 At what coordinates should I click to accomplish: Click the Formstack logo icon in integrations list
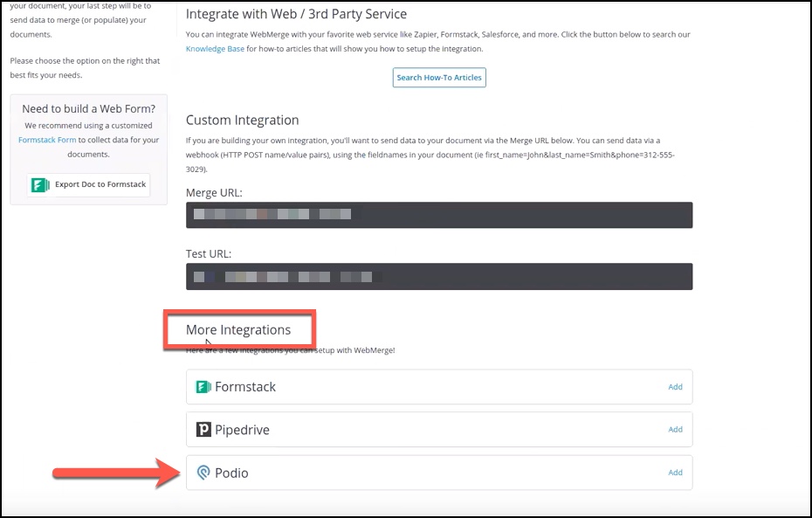203,387
